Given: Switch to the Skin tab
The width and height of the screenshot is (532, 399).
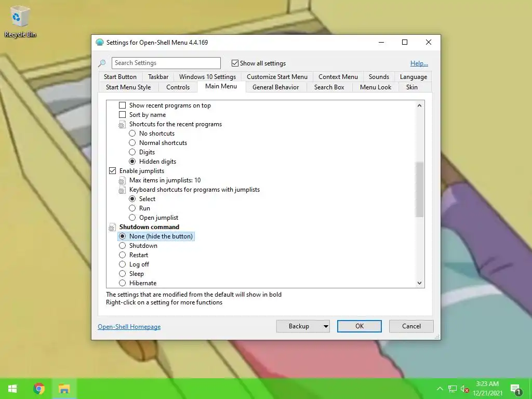Looking at the screenshot, I should [x=411, y=87].
